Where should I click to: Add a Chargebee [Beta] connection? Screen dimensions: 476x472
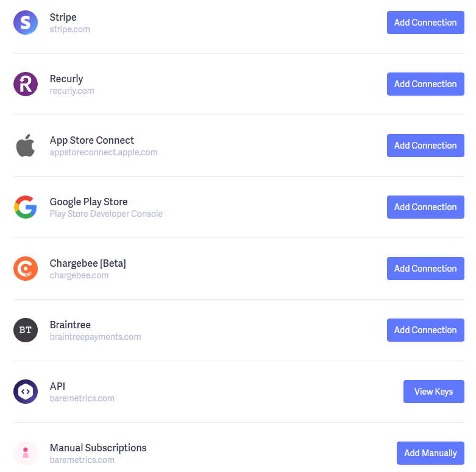[x=425, y=269]
